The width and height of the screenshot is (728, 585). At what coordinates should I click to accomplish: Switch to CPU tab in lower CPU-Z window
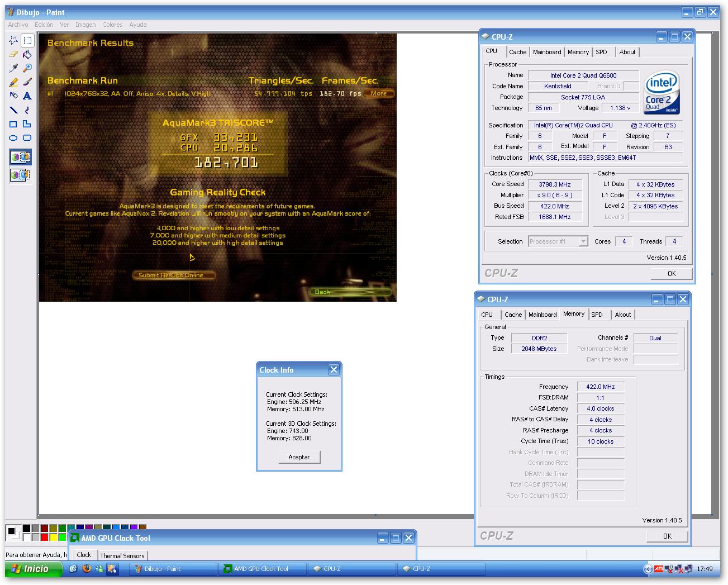487,315
